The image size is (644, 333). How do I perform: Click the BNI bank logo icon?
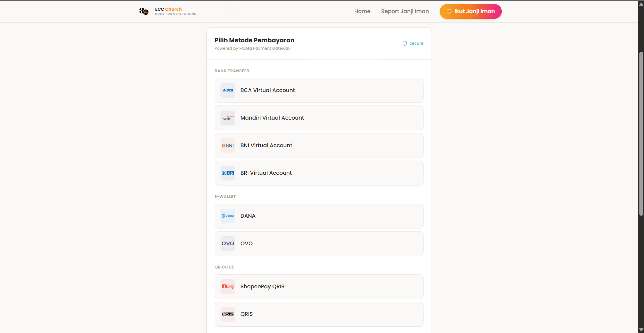[228, 145]
